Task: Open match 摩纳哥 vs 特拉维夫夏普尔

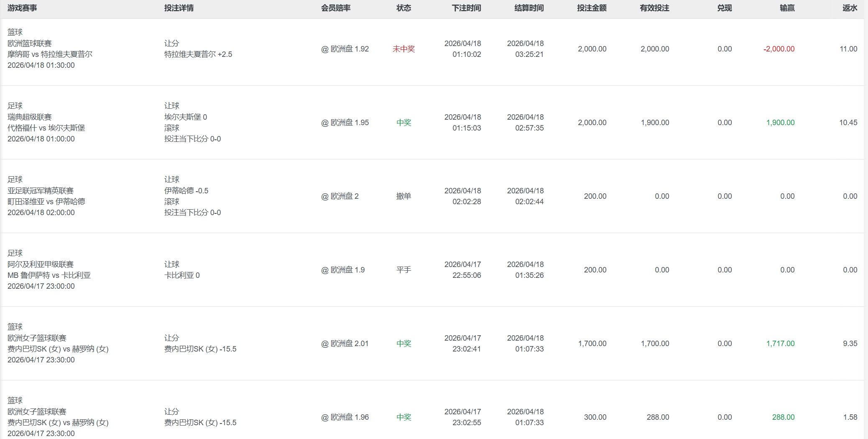Action: 50,54
